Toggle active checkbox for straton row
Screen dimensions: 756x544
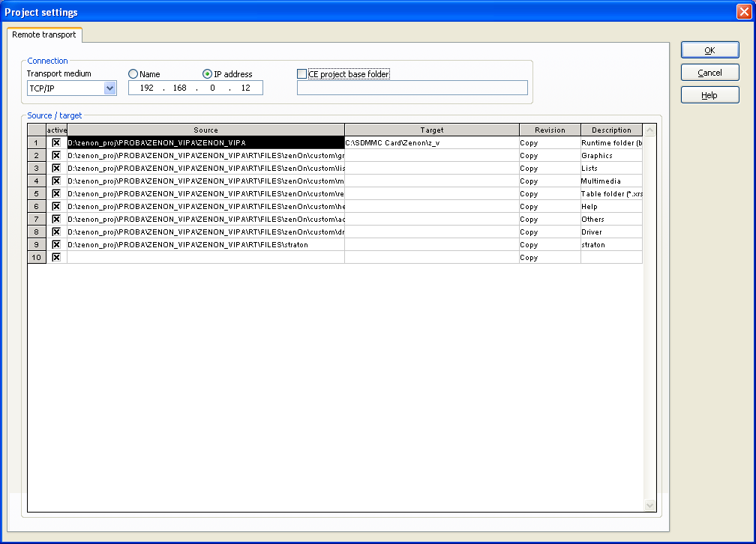pos(56,244)
